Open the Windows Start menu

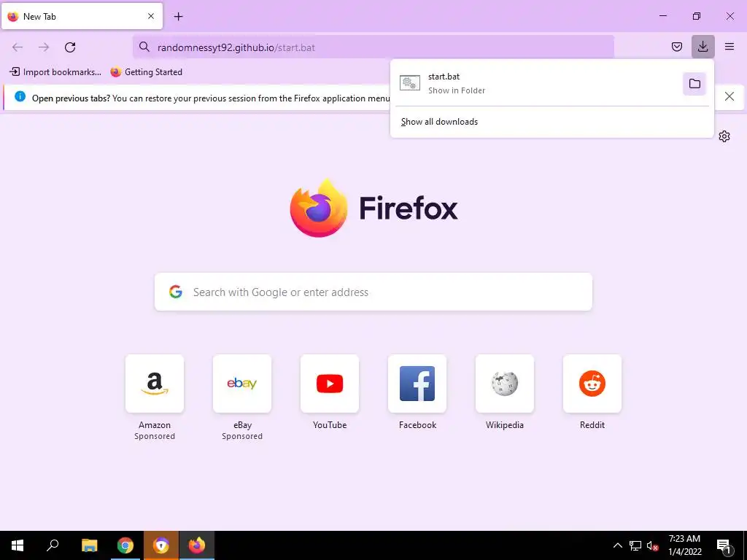click(x=18, y=545)
